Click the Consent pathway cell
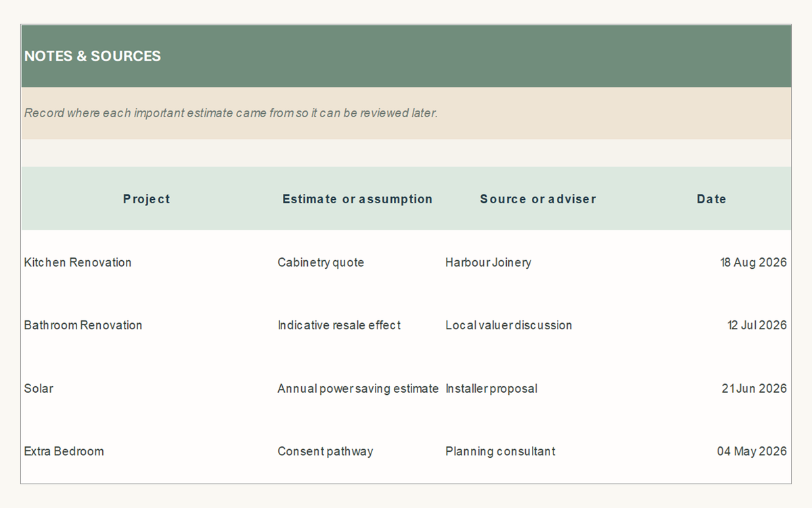This screenshot has height=508, width=812. tap(325, 451)
